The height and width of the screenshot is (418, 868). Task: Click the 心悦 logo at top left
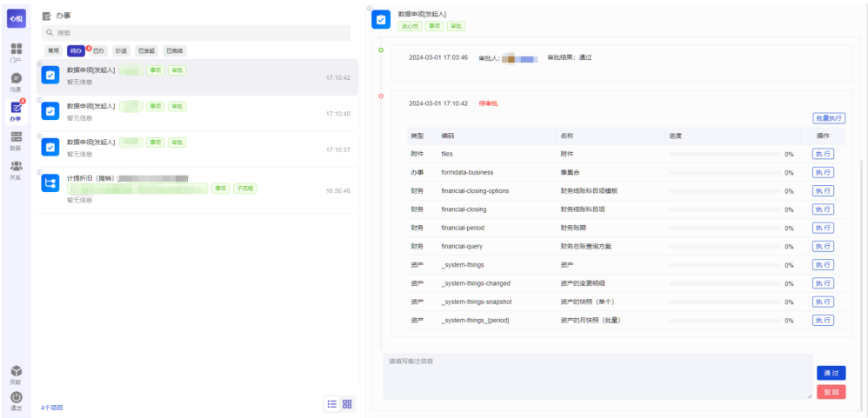pos(16,17)
